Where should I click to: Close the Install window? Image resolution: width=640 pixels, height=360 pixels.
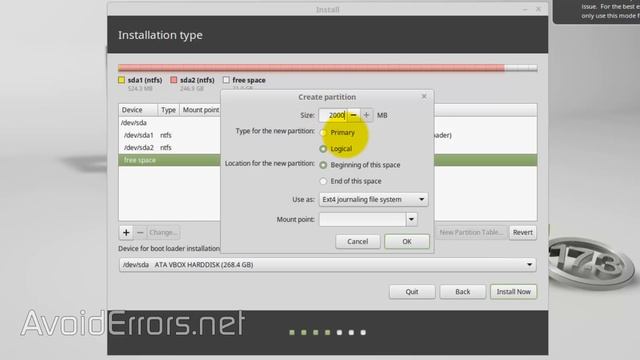pos(538,9)
